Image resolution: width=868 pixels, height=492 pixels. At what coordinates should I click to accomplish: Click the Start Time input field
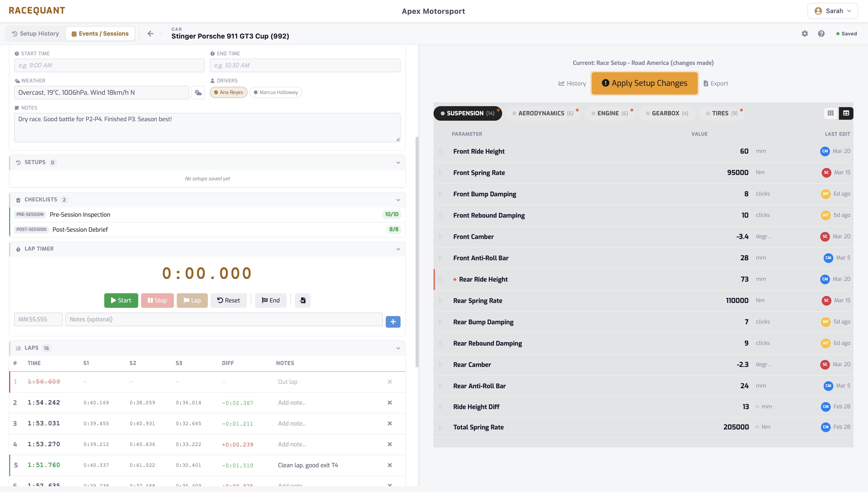[x=109, y=65]
